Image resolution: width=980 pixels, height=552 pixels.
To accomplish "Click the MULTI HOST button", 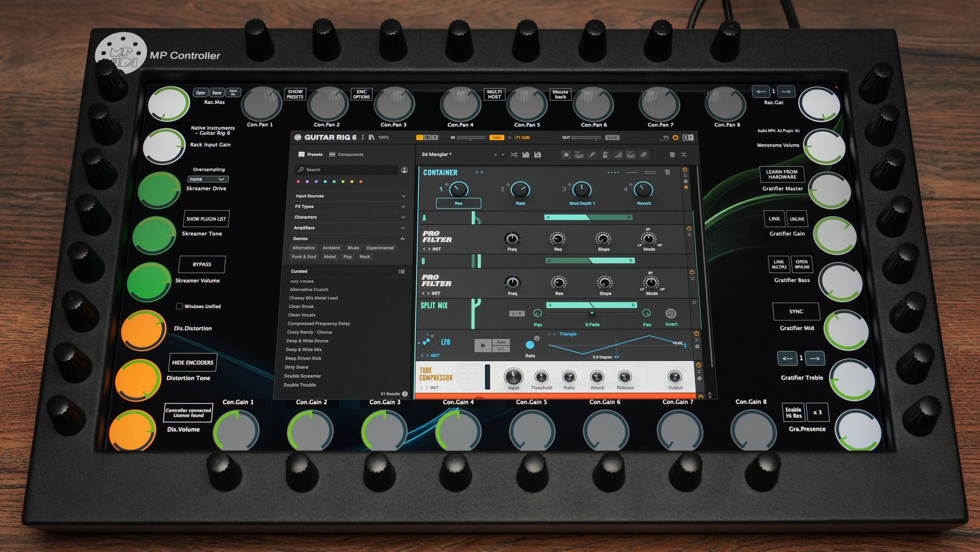I will 494,94.
